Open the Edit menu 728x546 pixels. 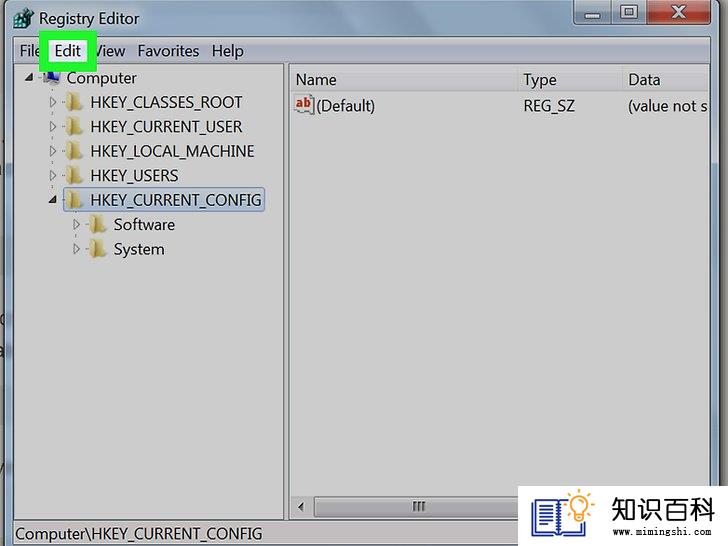click(68, 51)
